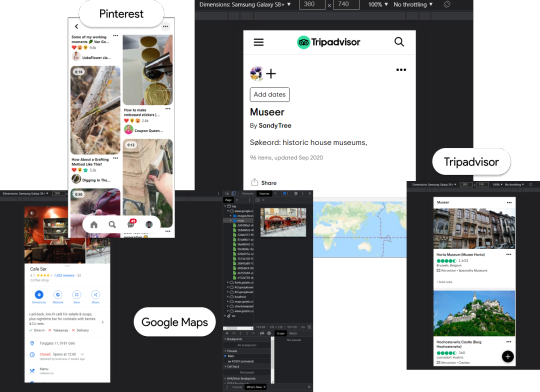Open Hochosterwitz Castle photo card

[x=474, y=313]
